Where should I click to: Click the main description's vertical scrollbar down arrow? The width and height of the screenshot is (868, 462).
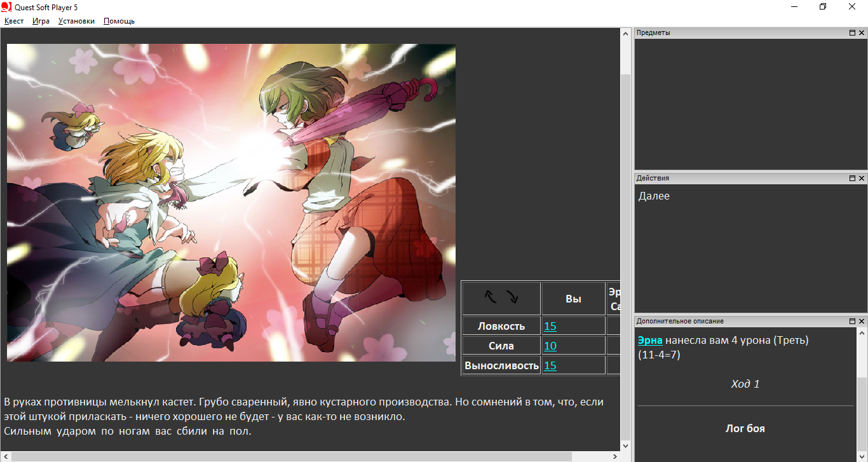625,445
